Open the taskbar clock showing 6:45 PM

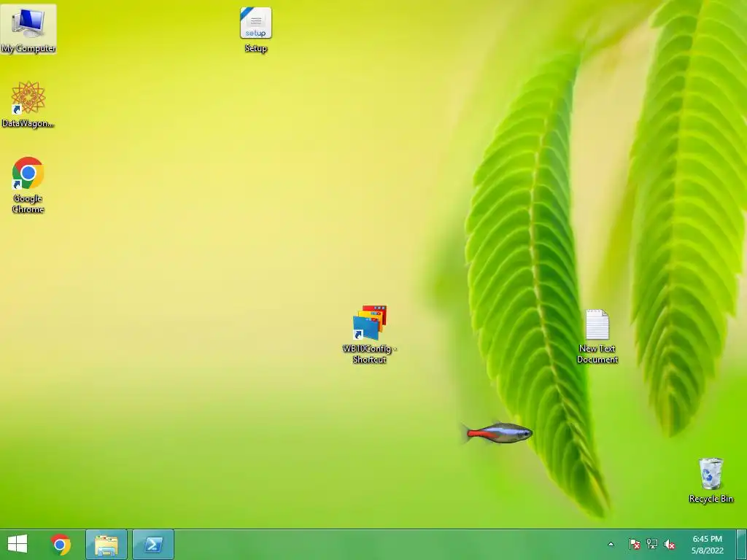click(x=708, y=544)
